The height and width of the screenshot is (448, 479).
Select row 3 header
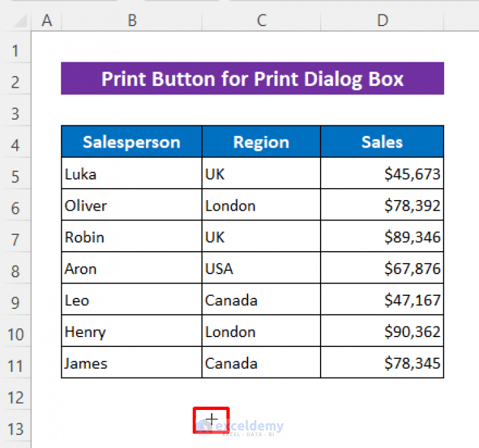coord(15,110)
